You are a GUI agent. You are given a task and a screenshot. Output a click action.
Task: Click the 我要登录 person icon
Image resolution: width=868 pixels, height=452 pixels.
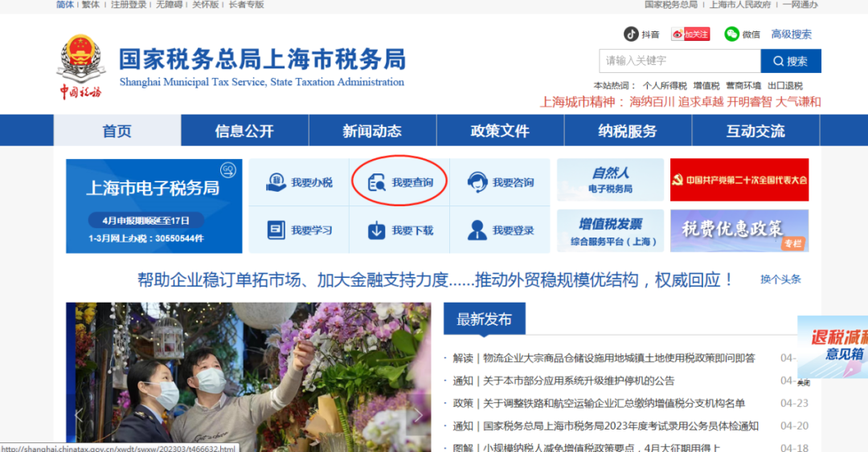[x=477, y=230]
